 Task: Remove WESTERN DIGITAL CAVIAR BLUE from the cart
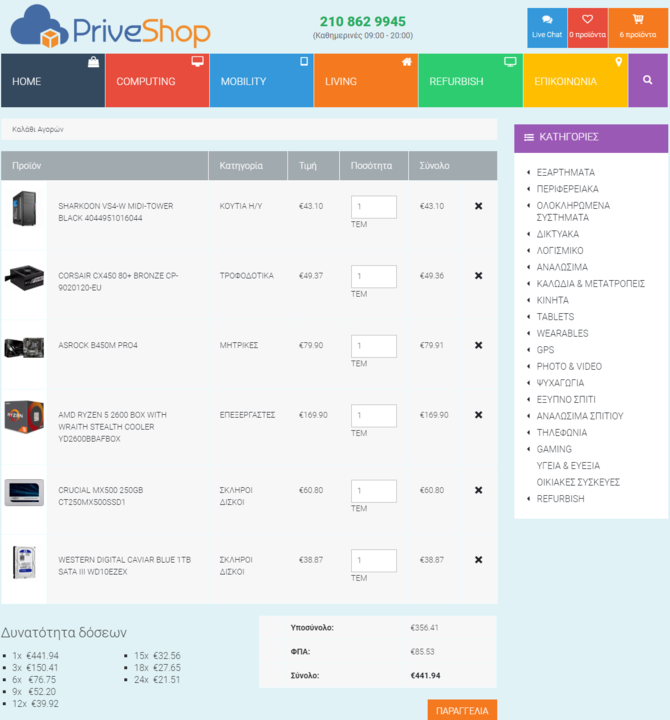tap(479, 560)
